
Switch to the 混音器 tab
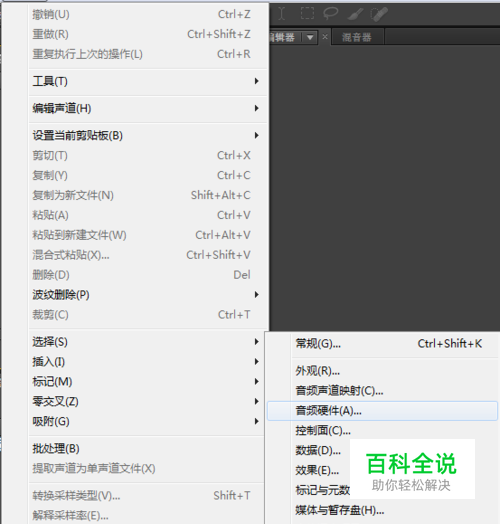coord(357,37)
